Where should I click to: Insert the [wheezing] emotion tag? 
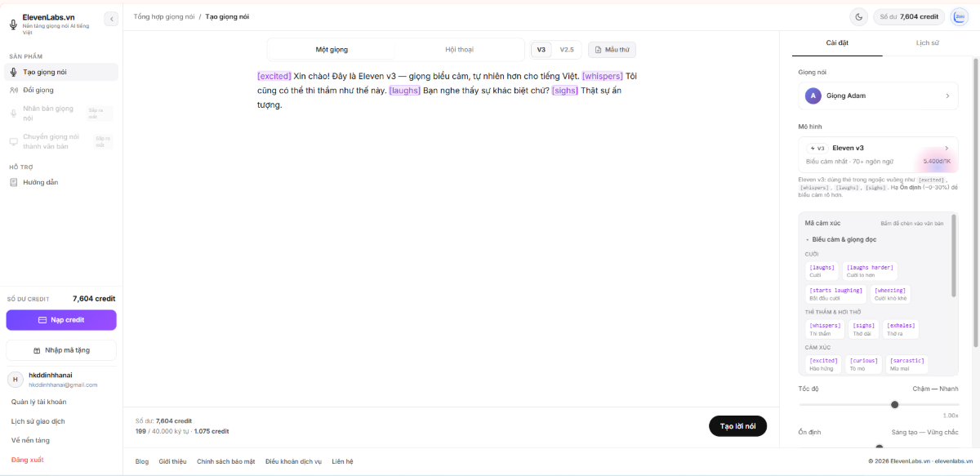point(890,294)
